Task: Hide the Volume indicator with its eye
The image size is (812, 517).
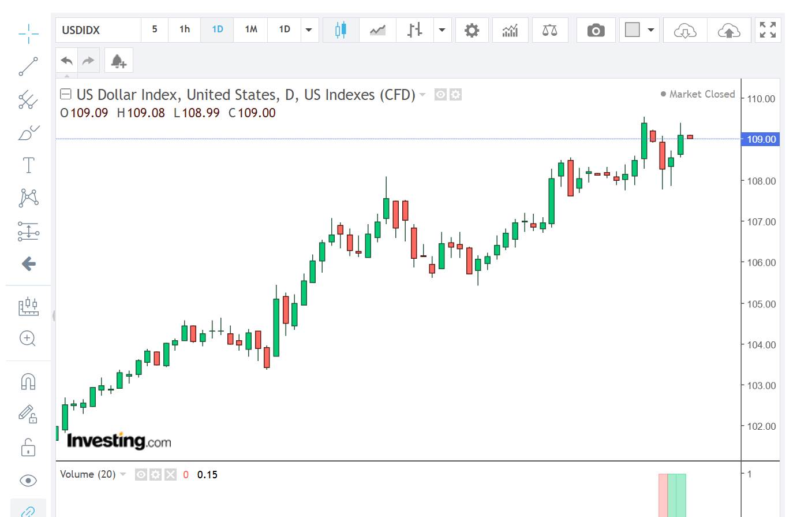Action: click(x=141, y=474)
